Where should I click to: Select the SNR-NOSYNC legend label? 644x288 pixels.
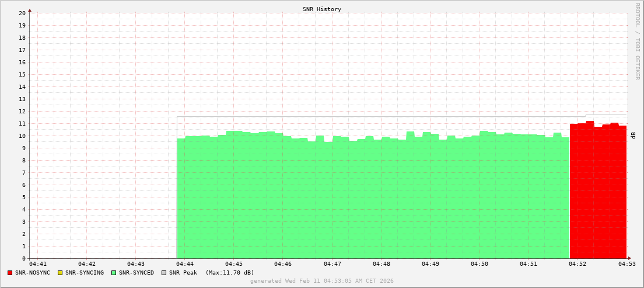pos(33,273)
